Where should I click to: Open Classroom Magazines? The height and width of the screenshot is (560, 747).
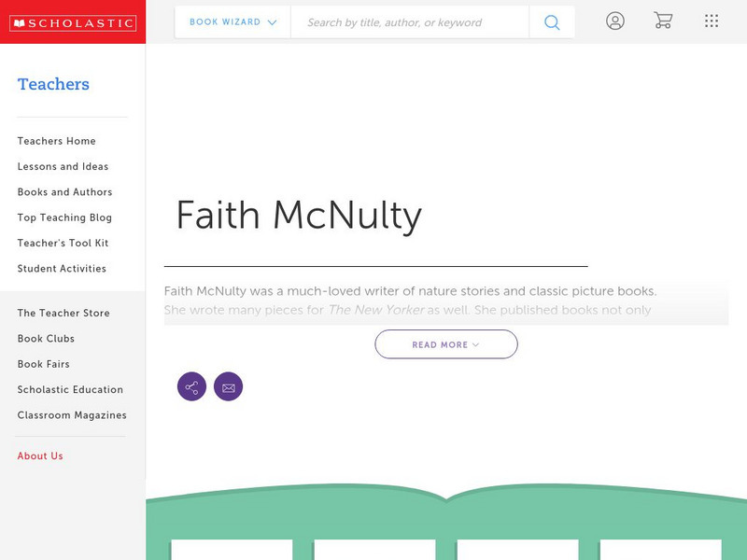[x=72, y=414]
